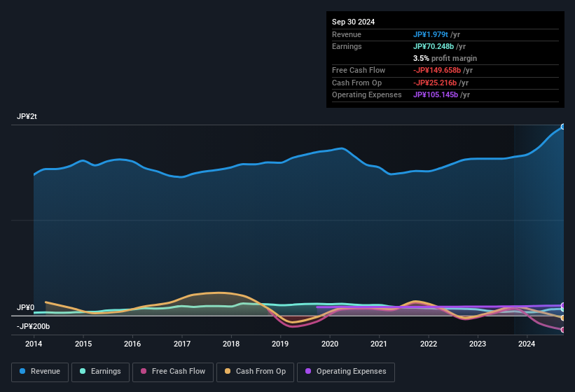Click the blue Revenue legend dot

(22, 371)
